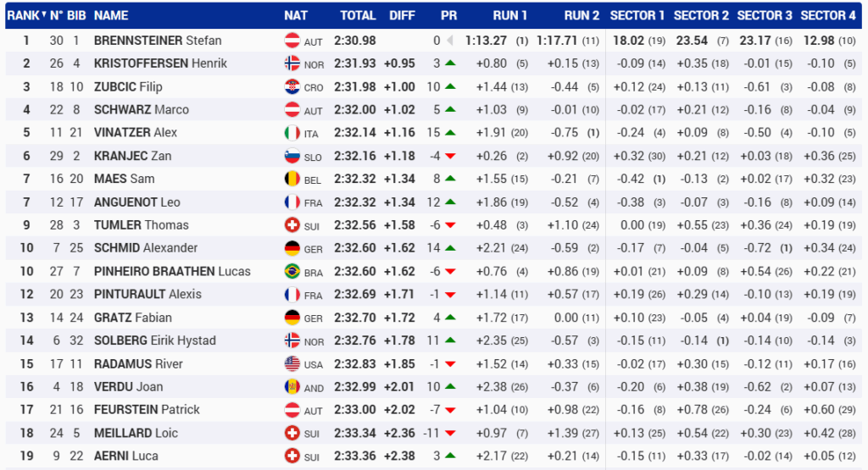Viewport: 868px width, 470px height.
Task: Click the NAME column header
Action: click(x=111, y=15)
